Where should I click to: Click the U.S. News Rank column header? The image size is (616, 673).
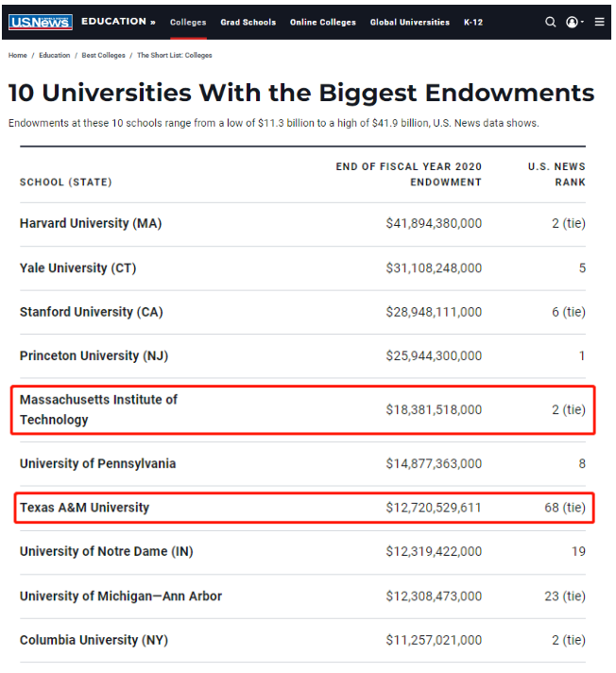(x=556, y=174)
